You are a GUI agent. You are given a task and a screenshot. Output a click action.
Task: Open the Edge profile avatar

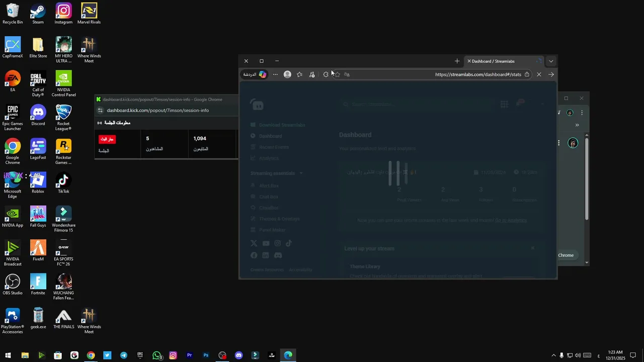(287, 74)
